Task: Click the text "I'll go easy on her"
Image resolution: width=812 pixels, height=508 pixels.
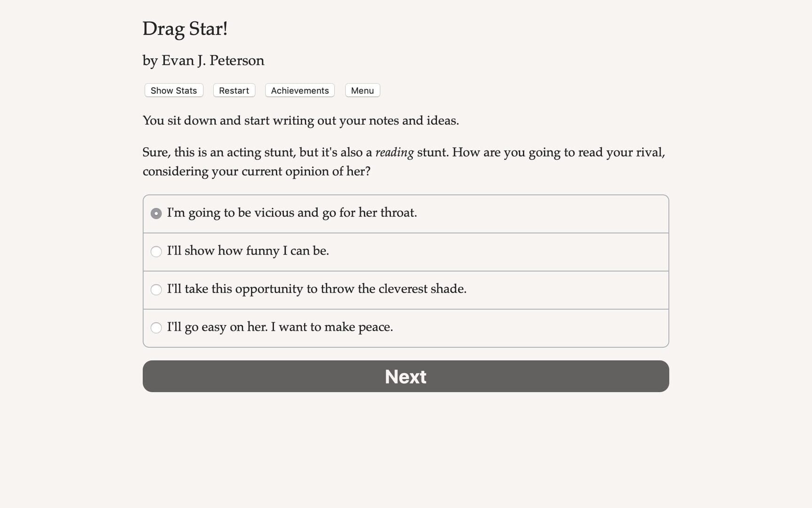Action: click(x=217, y=327)
